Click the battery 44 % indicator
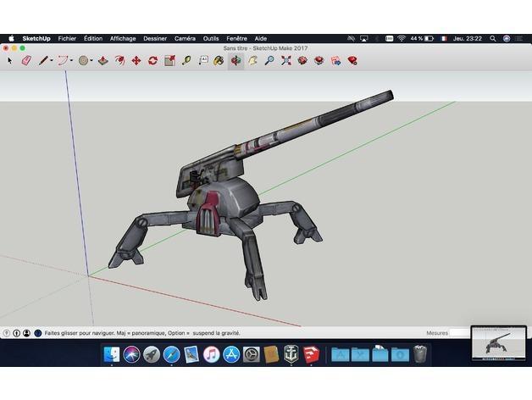532x400 pixels. click(x=422, y=38)
